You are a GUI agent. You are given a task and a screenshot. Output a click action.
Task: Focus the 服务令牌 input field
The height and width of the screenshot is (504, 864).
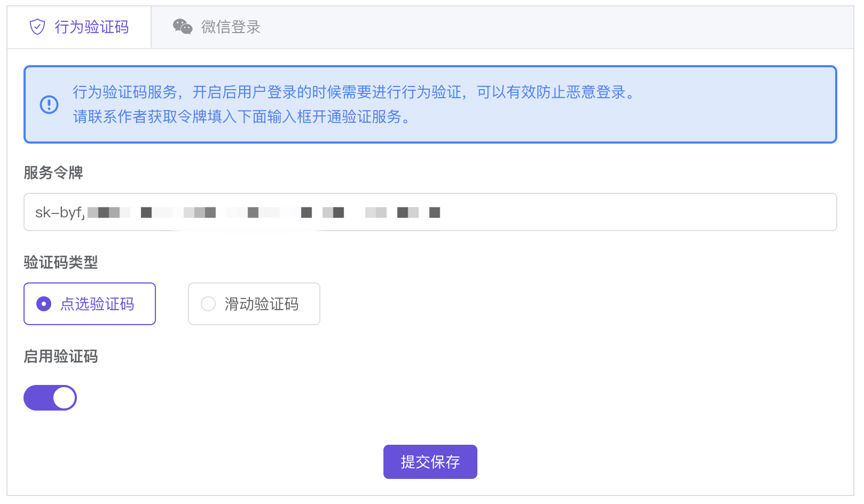tap(587, 212)
